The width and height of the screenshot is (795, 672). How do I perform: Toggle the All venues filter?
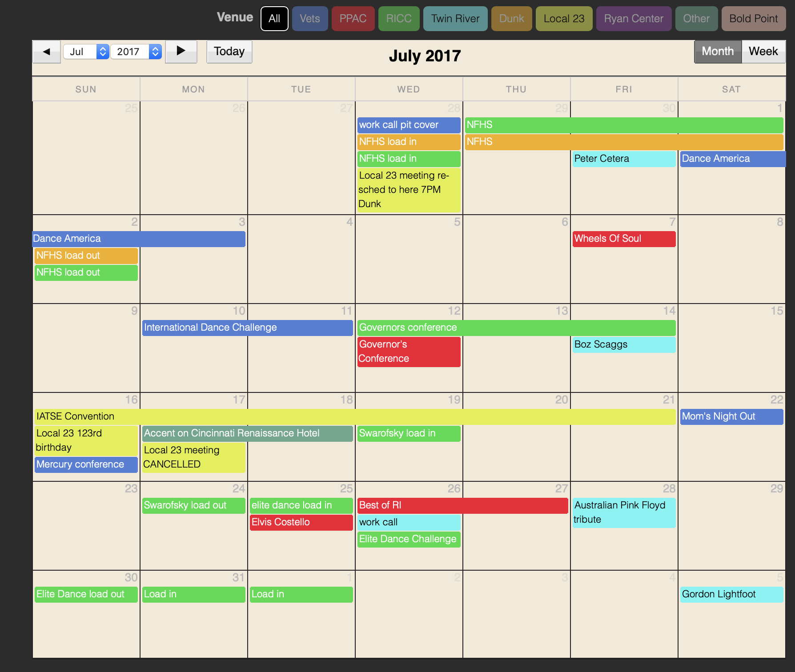click(x=274, y=19)
